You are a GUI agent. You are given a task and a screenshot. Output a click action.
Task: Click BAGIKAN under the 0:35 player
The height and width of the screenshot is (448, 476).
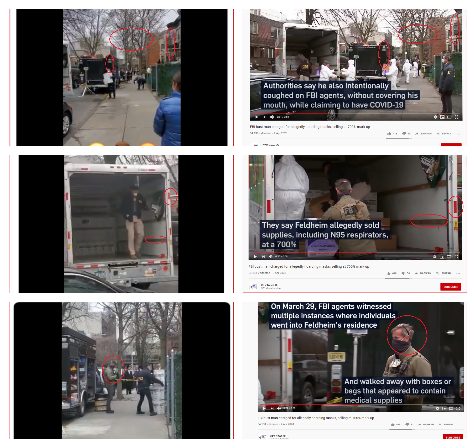tap(423, 273)
